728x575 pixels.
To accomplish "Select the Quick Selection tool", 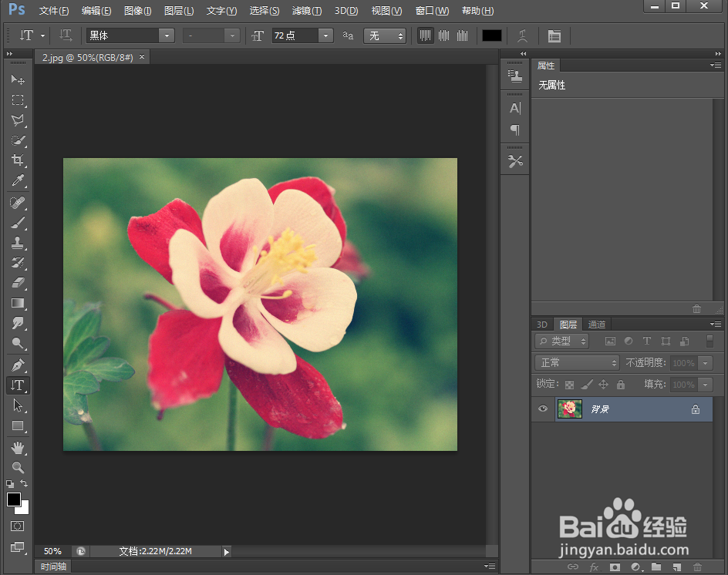I will (18, 140).
